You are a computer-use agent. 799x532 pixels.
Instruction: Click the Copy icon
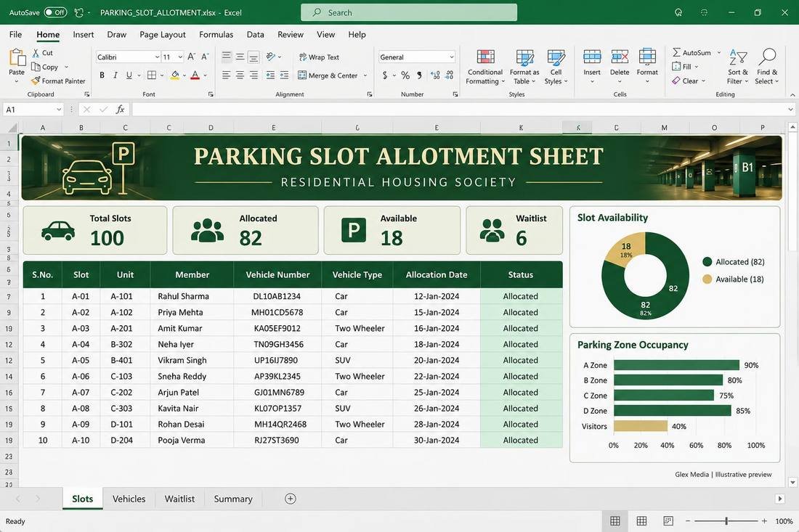point(36,67)
